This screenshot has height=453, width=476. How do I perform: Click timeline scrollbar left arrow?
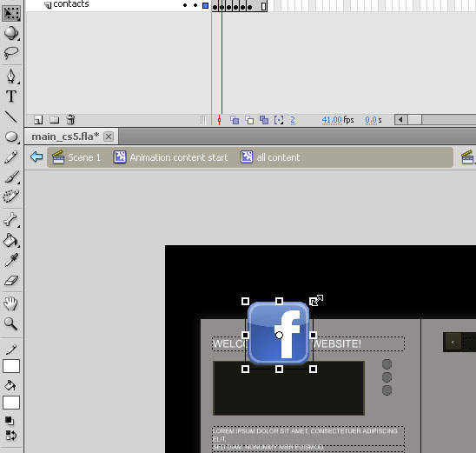click(400, 120)
